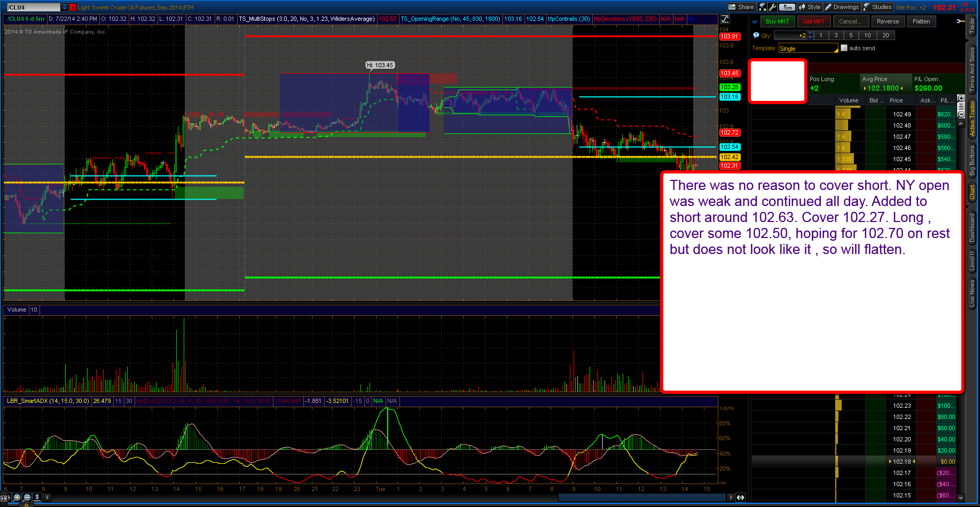Click the expansion area arrows icon
Image resolution: width=980 pixels, height=507 pixels.
coord(740,497)
